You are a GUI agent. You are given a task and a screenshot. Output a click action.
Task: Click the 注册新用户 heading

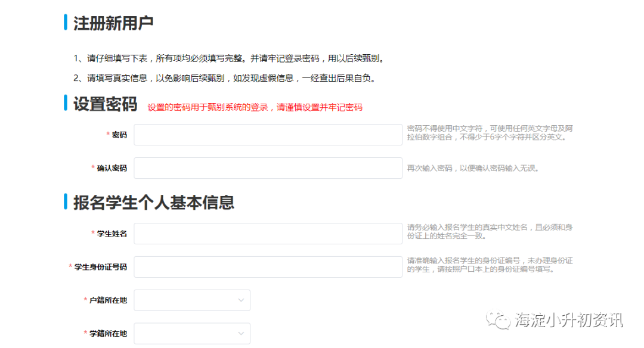tap(113, 23)
